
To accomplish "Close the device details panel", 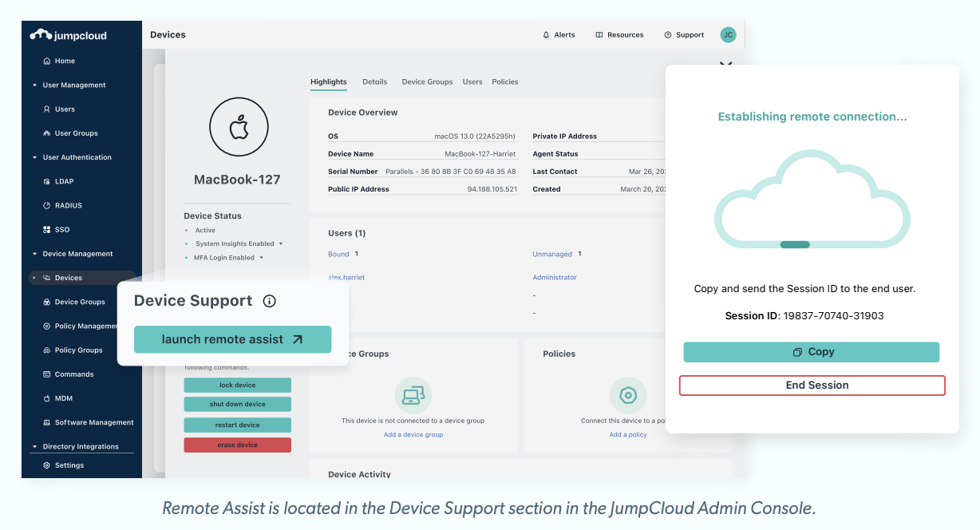I will point(725,63).
